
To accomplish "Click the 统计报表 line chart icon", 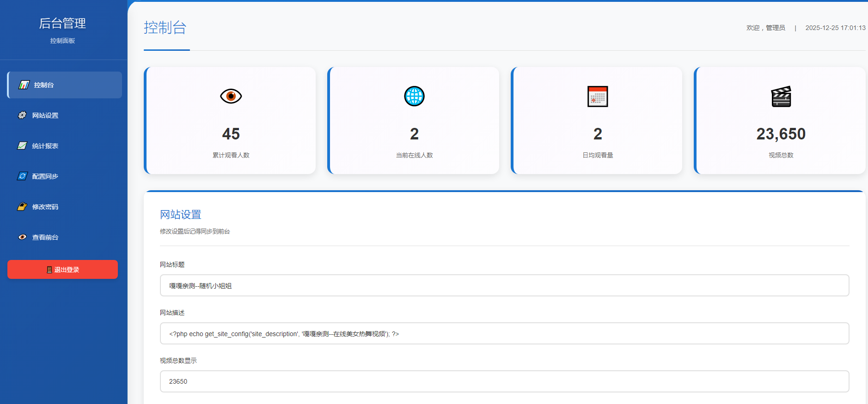I will (x=22, y=146).
